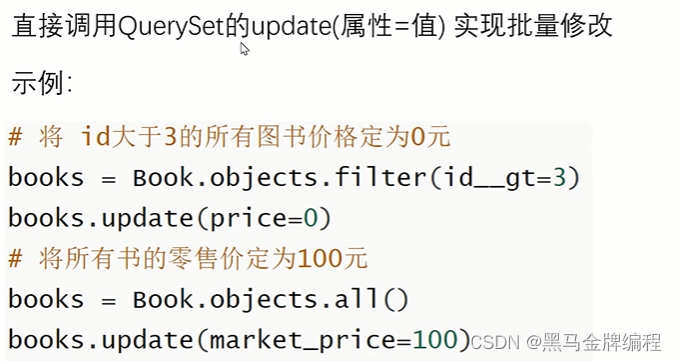Click the word QuerySet in the heading
This screenshot has height=361, width=677.
tap(171, 27)
